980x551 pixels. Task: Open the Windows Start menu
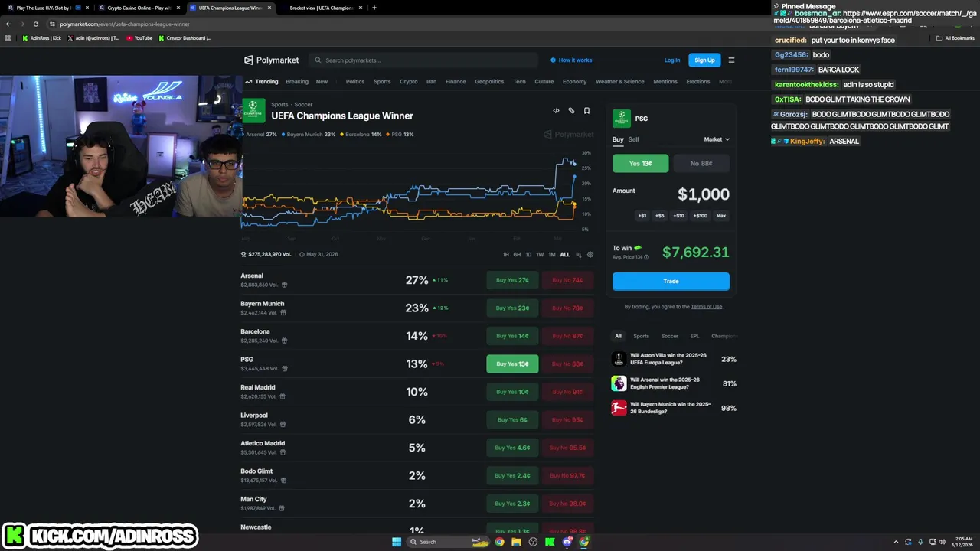coord(397,542)
